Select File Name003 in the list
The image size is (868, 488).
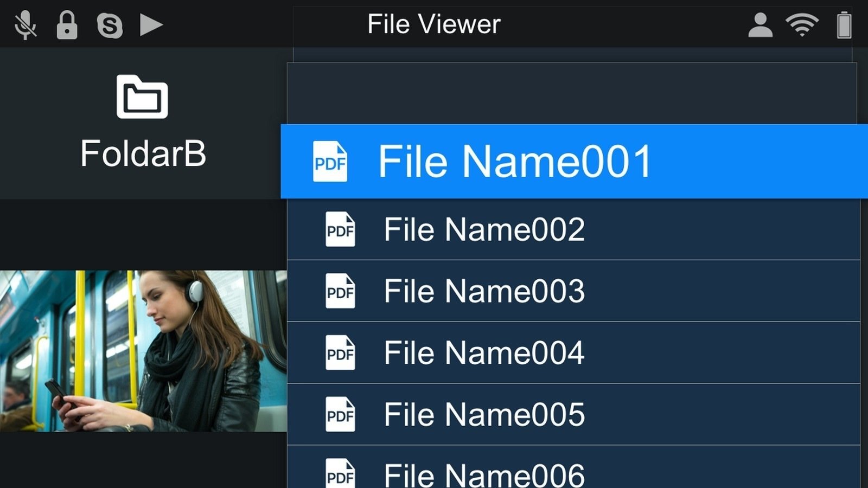click(x=573, y=291)
